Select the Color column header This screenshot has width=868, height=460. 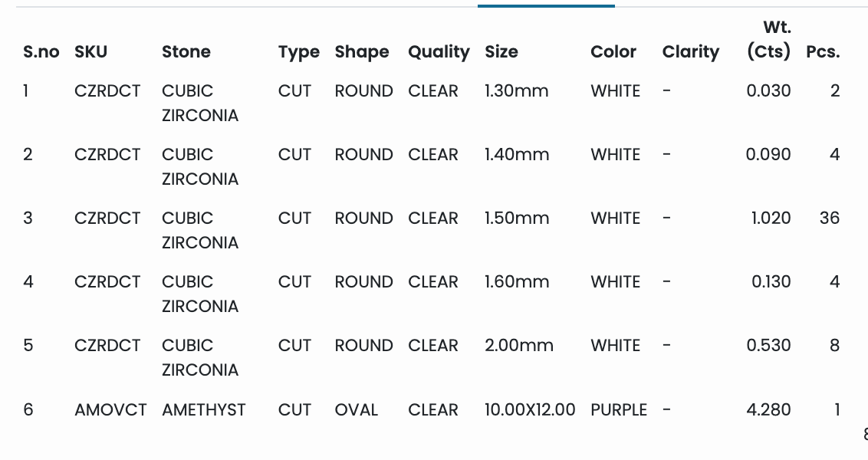(x=613, y=52)
